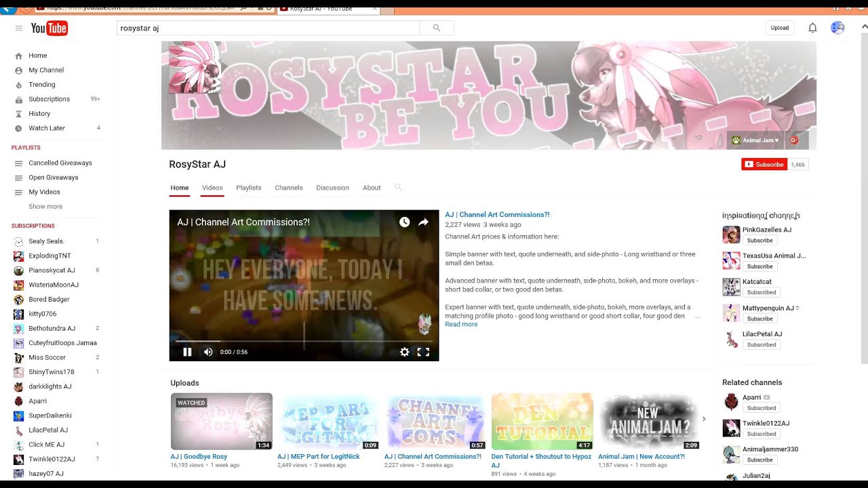The image size is (868, 488).
Task: Open Animal Jam | New Account?! title link
Action: click(x=642, y=457)
